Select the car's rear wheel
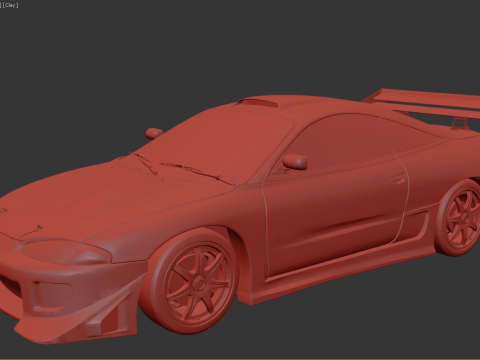The image size is (480, 360). click(x=459, y=218)
